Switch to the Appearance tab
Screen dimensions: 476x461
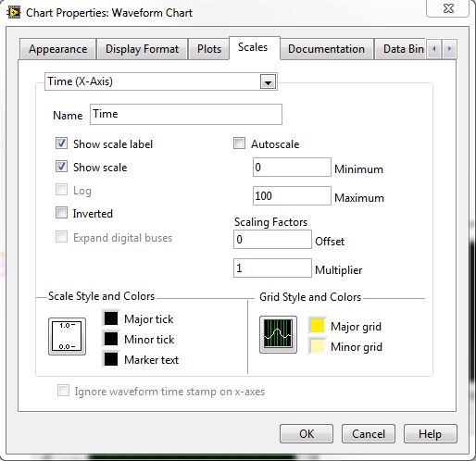tap(58, 49)
